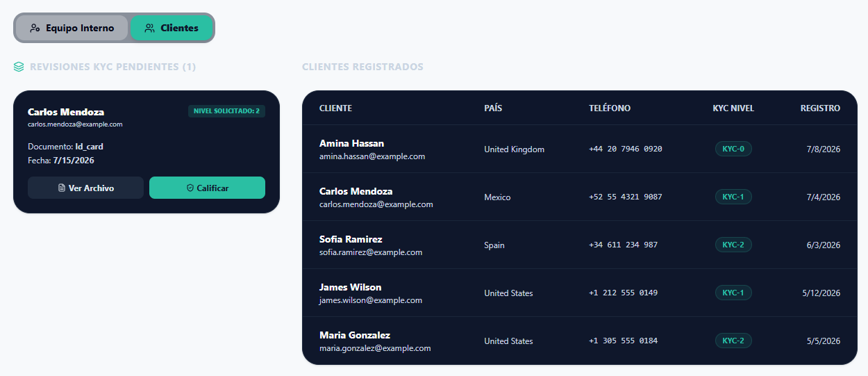Click the Registro column header

pyautogui.click(x=820, y=108)
